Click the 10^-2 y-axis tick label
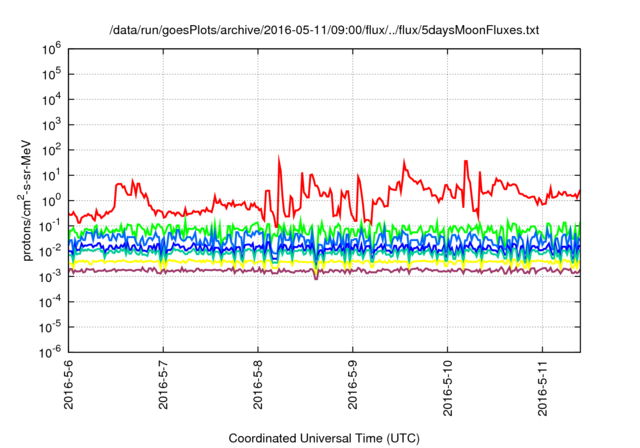Viewport: 640px width, 448px height. tap(51, 251)
